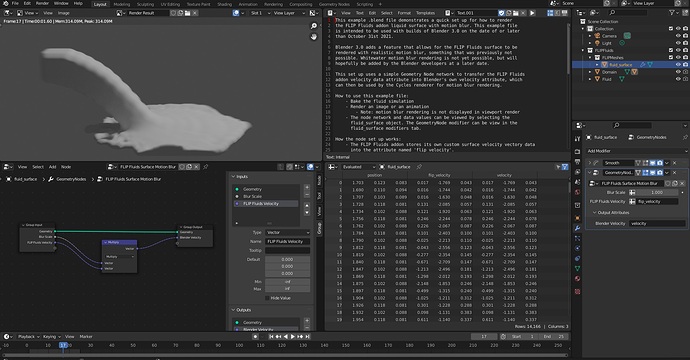Open the Modifier properties wrench tab
The height and width of the screenshot is (360, 690).
click(577, 228)
